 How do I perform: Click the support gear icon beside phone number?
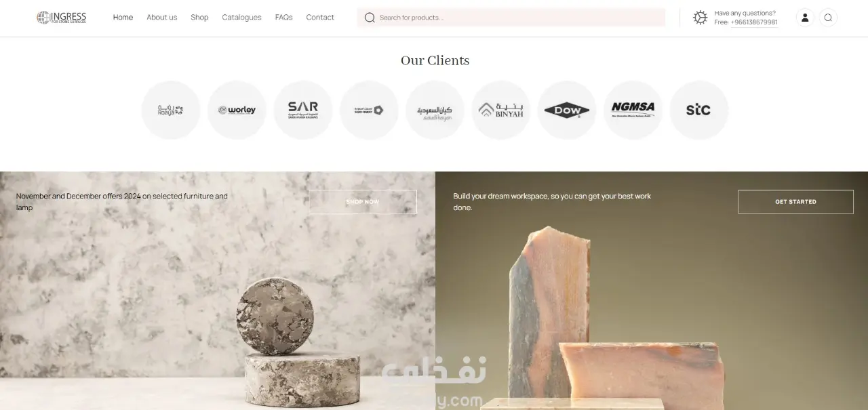tap(701, 18)
